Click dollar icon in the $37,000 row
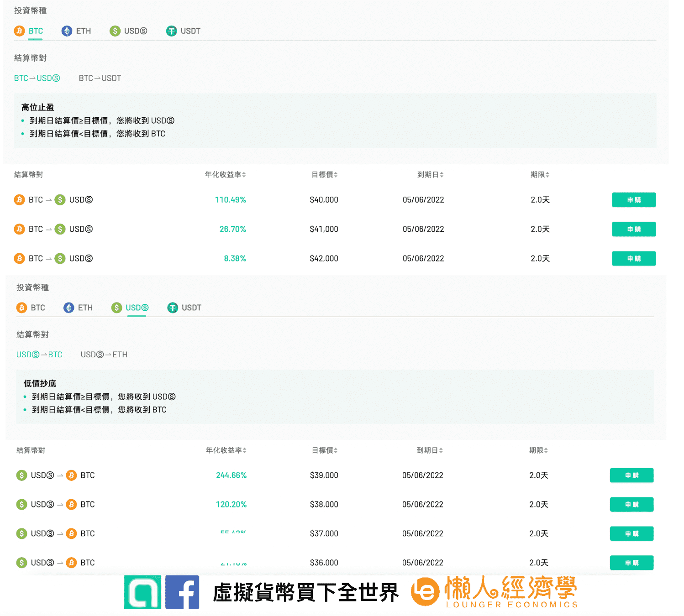684x616 pixels. (21, 534)
